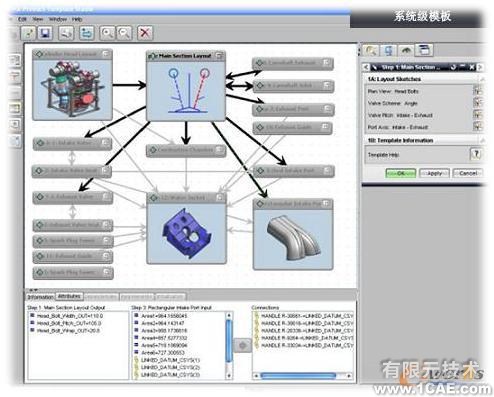
Task: Click the Step 2 list's scrollbar down arrow
Action: 229,376
